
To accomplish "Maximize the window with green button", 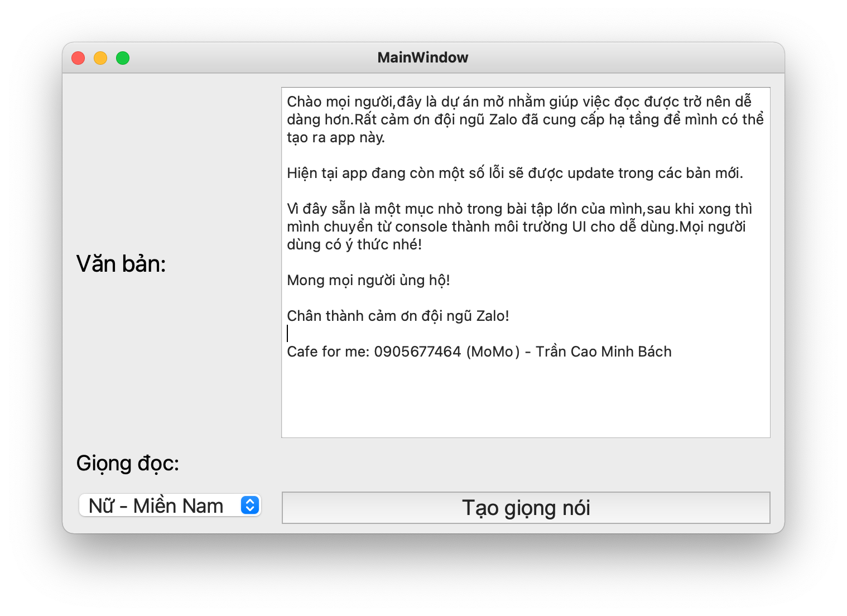I will coord(123,58).
